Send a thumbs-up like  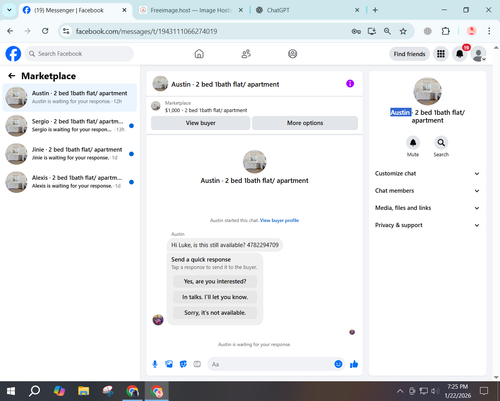tap(354, 364)
